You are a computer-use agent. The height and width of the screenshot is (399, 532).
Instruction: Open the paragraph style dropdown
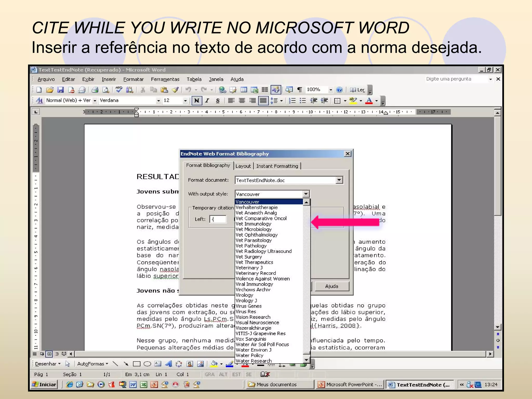tap(95, 100)
